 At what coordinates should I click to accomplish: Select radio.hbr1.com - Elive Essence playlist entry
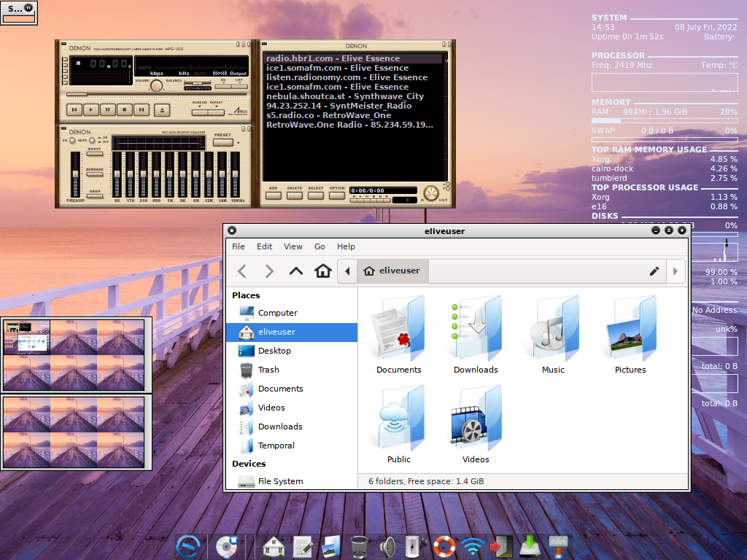(353, 58)
